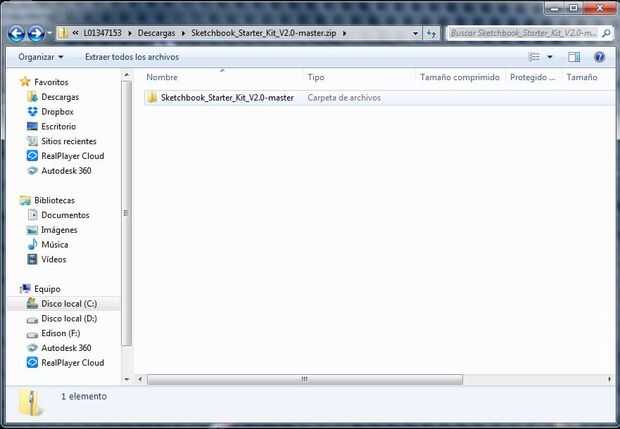This screenshot has height=429, width=620.
Task: Click the Vídeos film icon
Action: tap(32, 259)
